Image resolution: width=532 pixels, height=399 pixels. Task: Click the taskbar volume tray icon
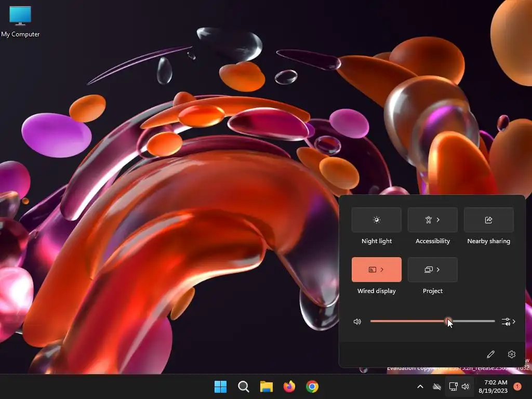click(x=465, y=387)
